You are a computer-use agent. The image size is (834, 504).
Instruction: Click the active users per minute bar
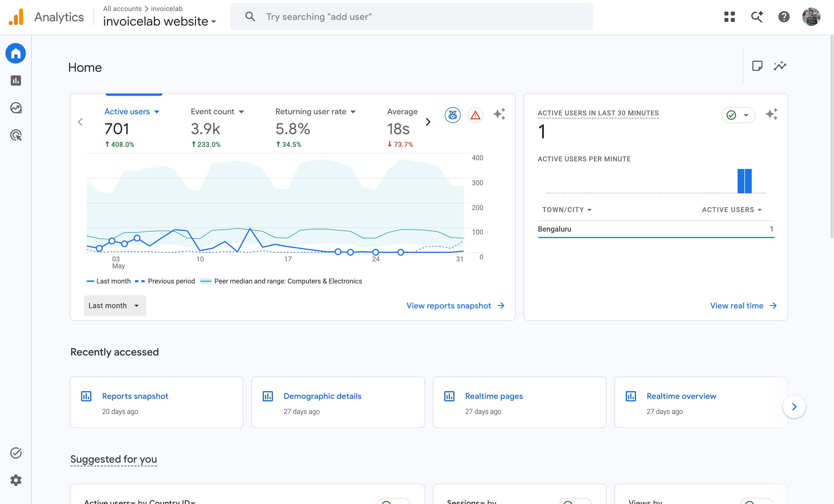(x=744, y=181)
